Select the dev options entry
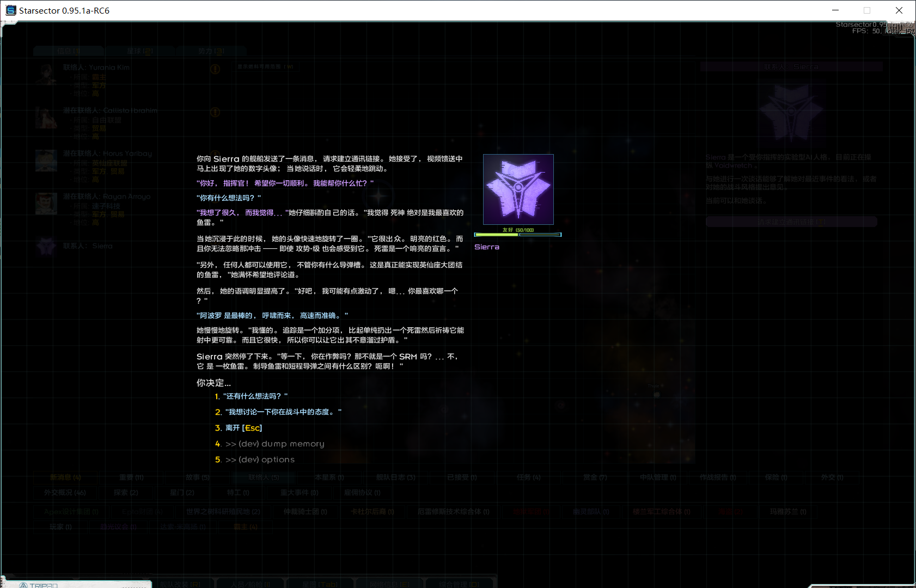The width and height of the screenshot is (916, 588). [260, 460]
